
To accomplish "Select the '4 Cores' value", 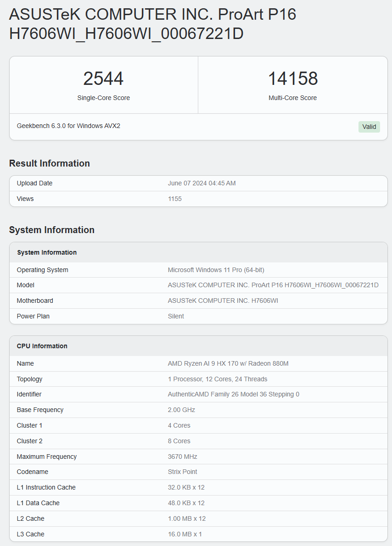I will tap(179, 425).
